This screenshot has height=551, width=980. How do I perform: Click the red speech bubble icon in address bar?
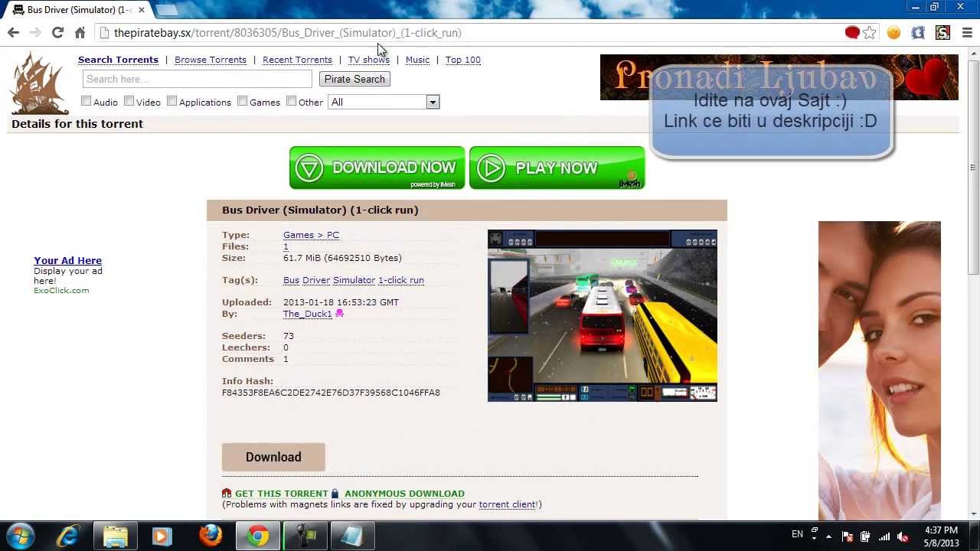pyautogui.click(x=852, y=32)
